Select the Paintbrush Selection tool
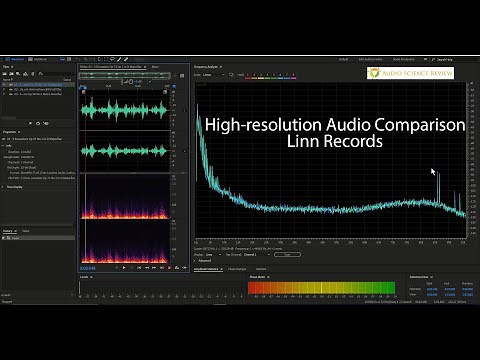This screenshot has height=360, width=480. coord(119,59)
